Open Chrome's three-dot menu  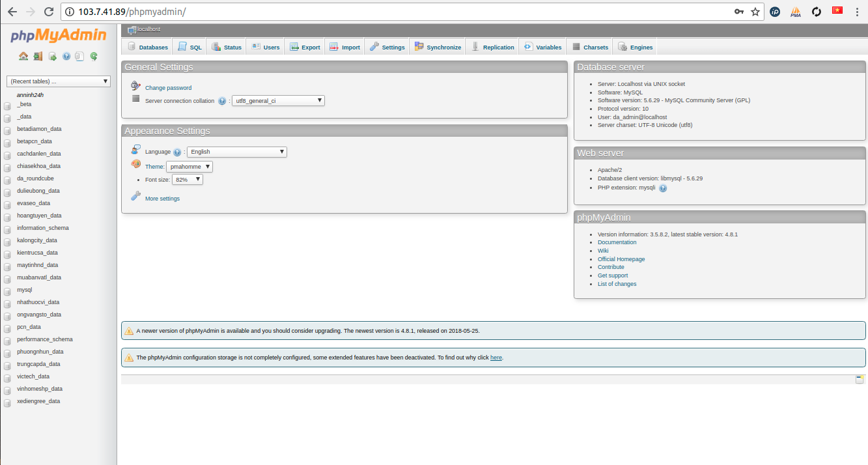tap(858, 12)
